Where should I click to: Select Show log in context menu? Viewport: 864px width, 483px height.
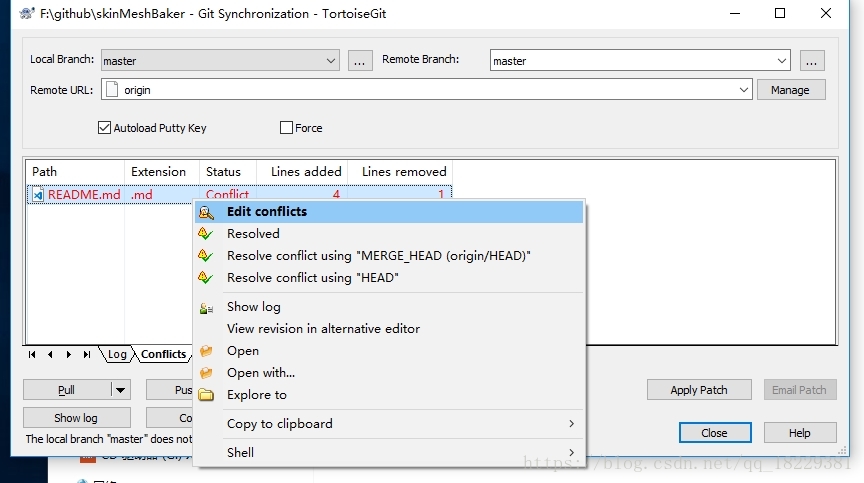389,307
